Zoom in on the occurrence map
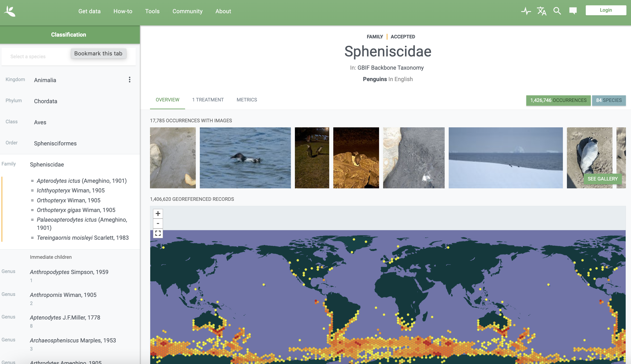The width and height of the screenshot is (631, 364). tap(158, 214)
